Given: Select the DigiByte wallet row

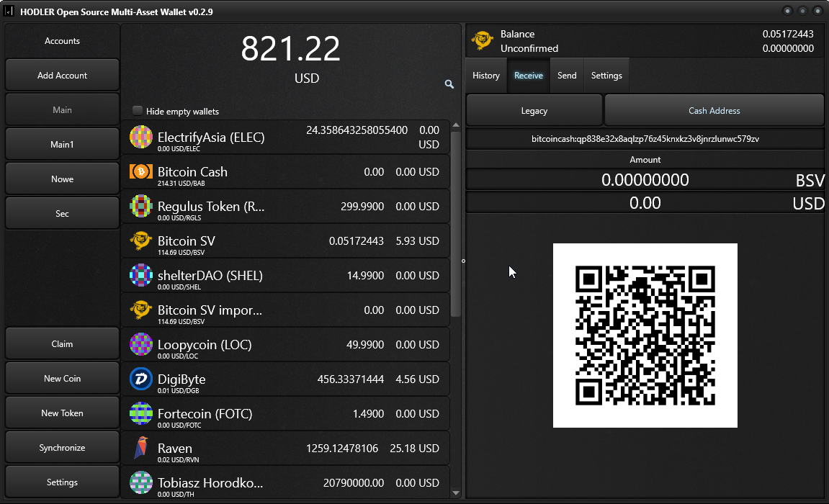Looking at the screenshot, I should [x=285, y=379].
